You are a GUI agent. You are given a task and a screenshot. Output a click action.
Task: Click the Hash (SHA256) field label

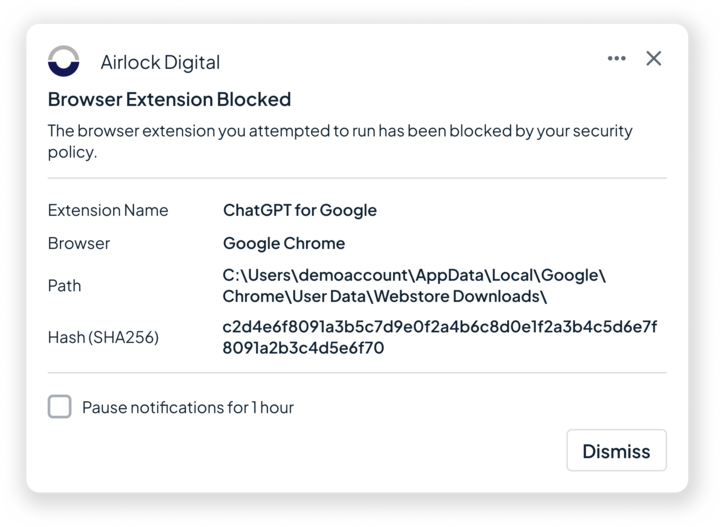tap(103, 337)
